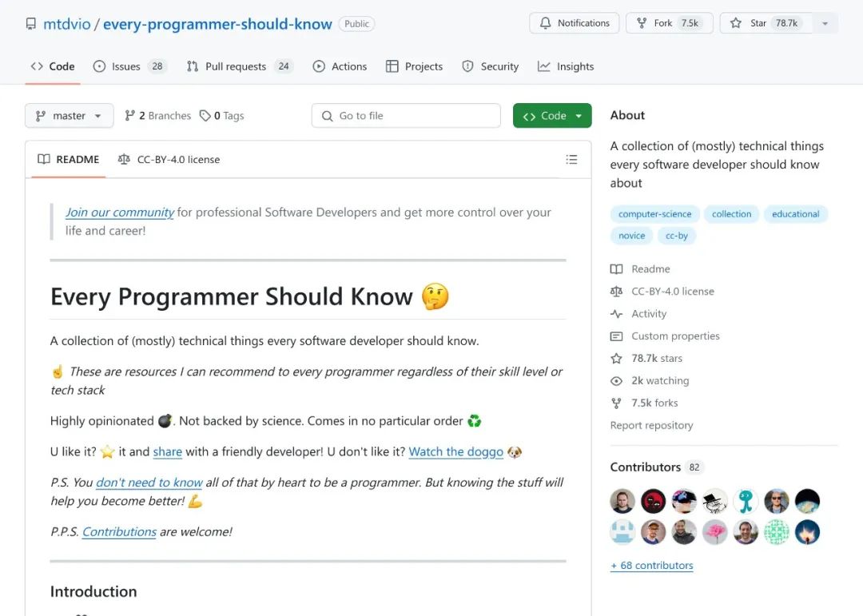Open the top-hat cartoon contributor avatar

[x=715, y=502]
